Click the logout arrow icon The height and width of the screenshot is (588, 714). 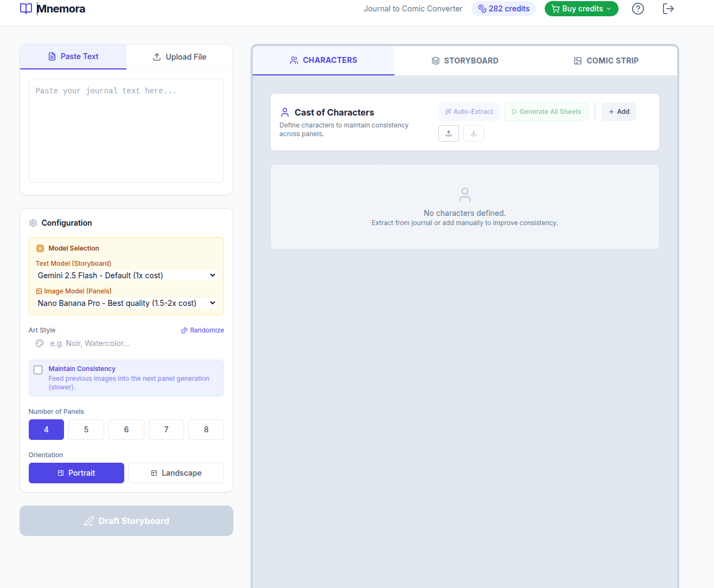tap(668, 9)
